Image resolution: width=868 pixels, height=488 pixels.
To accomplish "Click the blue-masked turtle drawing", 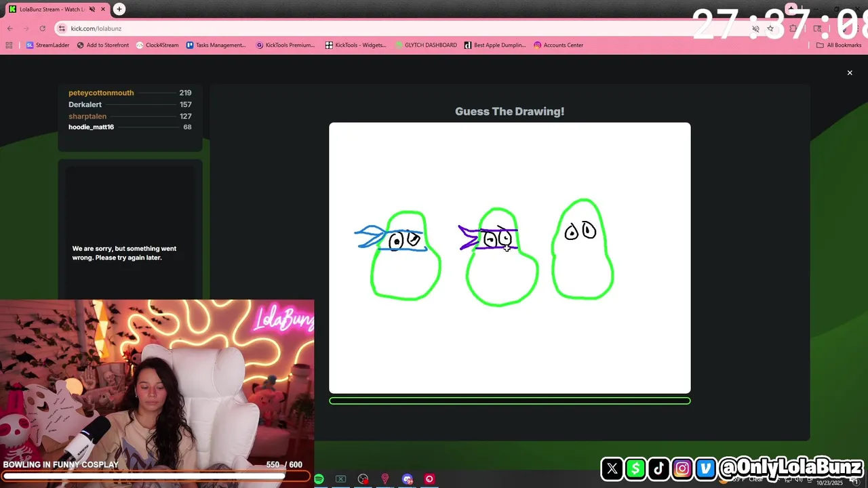I will point(399,255).
